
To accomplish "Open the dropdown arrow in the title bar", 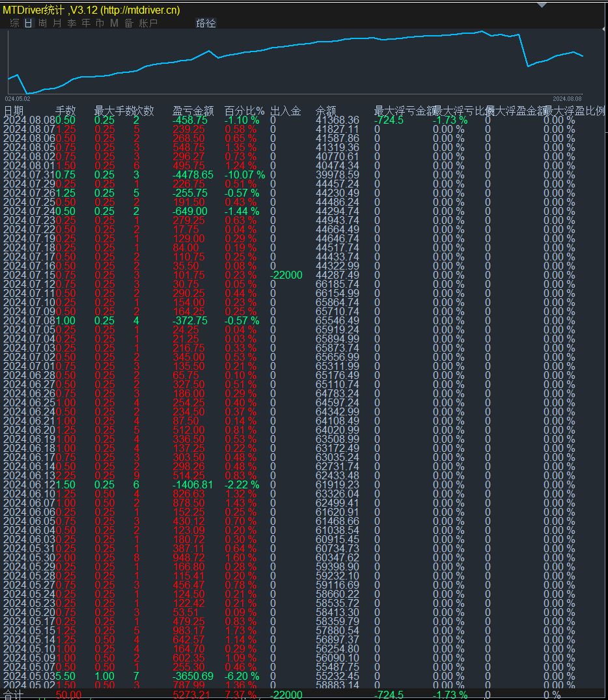I will point(541,5).
